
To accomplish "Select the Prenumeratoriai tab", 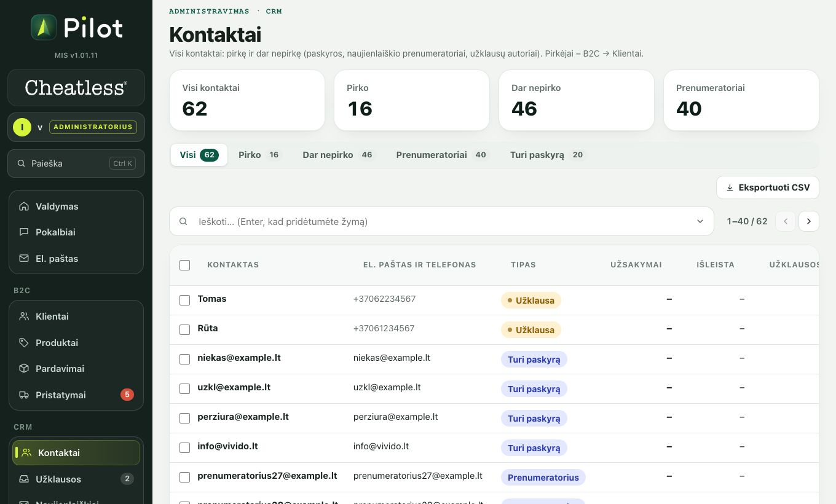I will [x=441, y=155].
